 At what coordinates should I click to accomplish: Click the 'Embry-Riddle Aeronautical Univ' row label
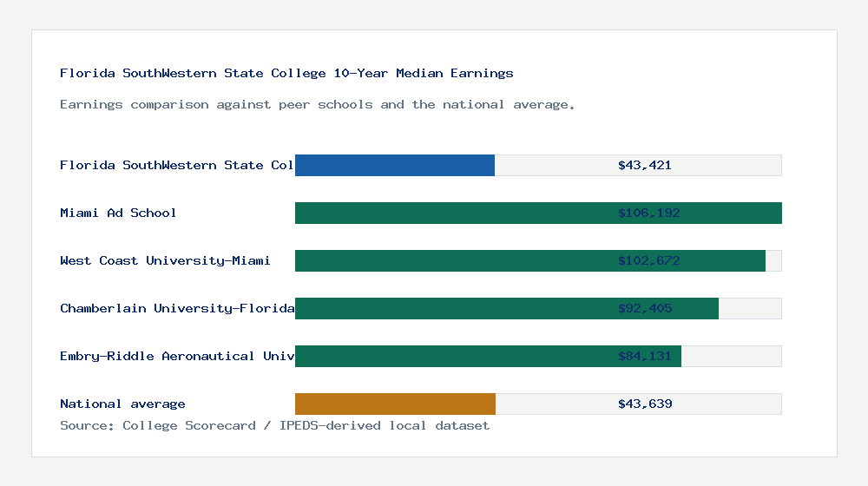(177, 356)
